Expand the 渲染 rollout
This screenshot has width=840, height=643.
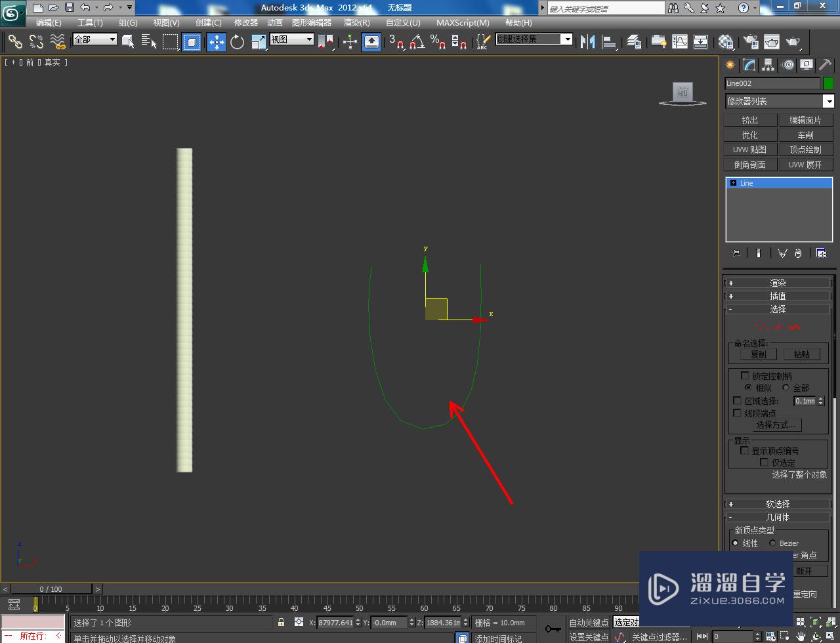[x=778, y=283]
